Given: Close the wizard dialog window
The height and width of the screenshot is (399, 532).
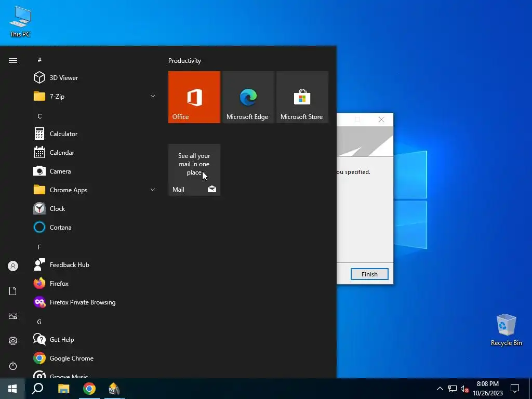Looking at the screenshot, I should [x=381, y=119].
